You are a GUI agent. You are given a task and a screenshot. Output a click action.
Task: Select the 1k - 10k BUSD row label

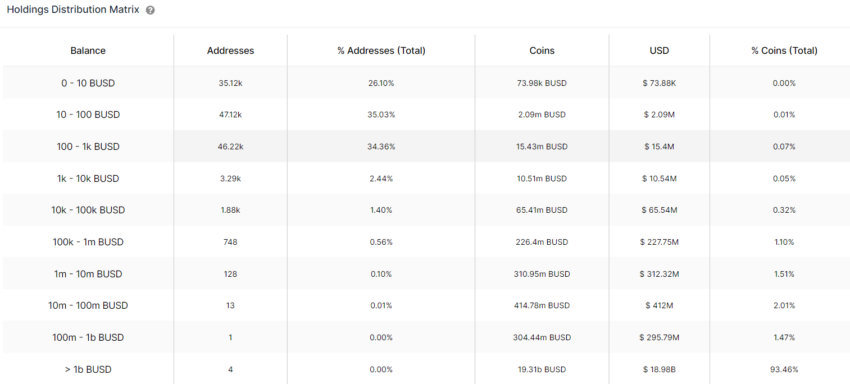click(x=88, y=178)
